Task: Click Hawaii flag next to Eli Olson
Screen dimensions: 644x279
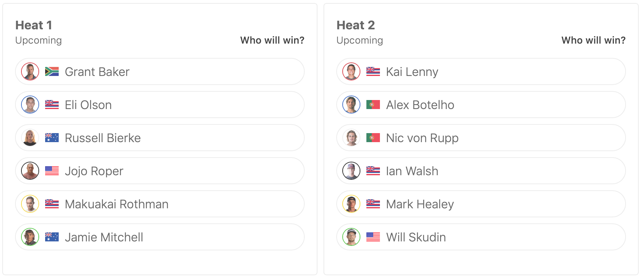Action: [52, 105]
